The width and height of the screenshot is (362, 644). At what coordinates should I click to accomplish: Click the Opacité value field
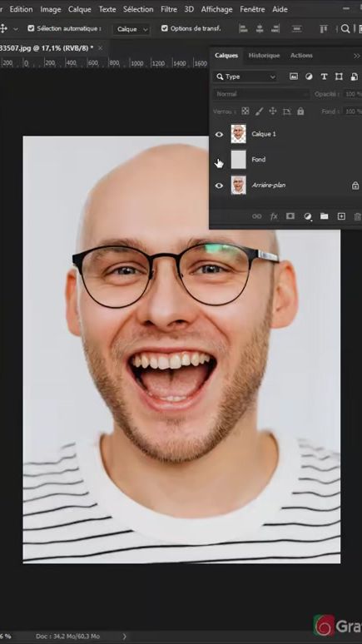353,94
